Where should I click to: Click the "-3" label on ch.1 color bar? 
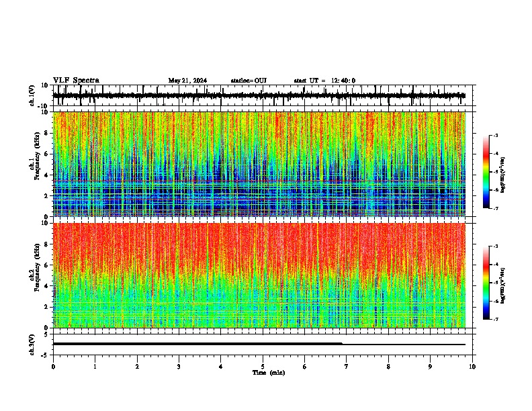click(496, 136)
